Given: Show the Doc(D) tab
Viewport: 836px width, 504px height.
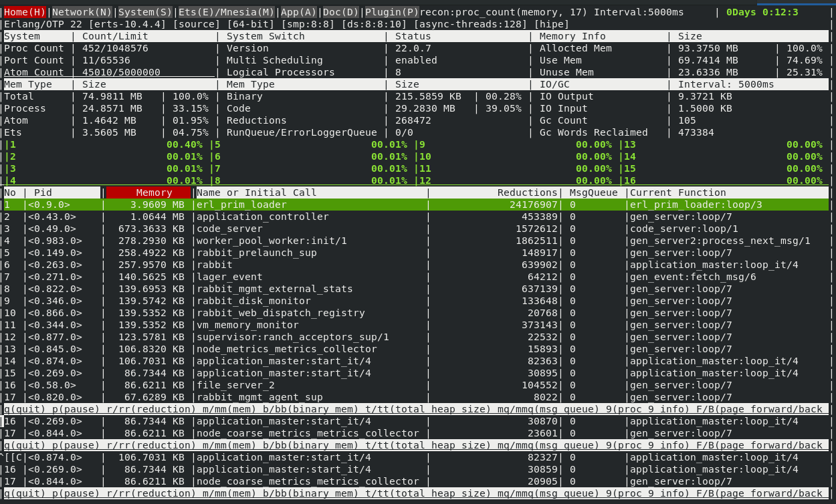Looking at the screenshot, I should coord(341,12).
